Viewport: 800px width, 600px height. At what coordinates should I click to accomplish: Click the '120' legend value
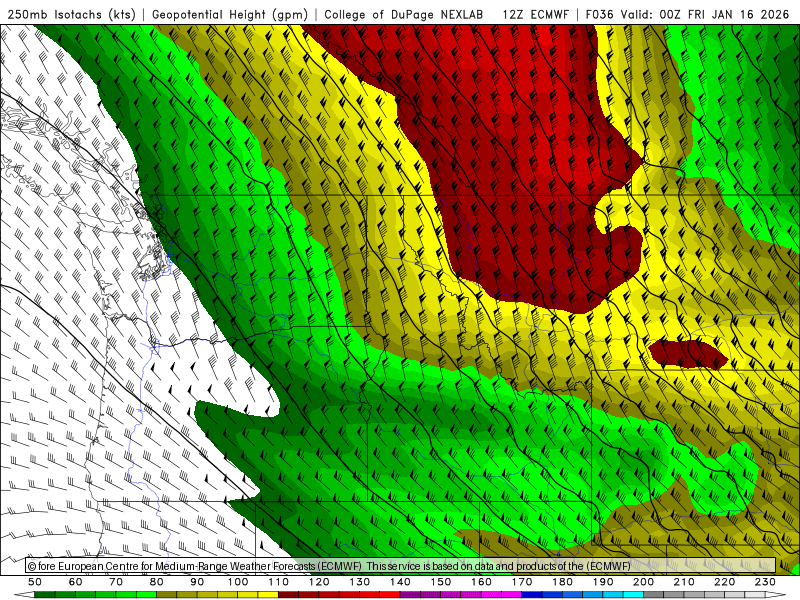pyautogui.click(x=319, y=582)
